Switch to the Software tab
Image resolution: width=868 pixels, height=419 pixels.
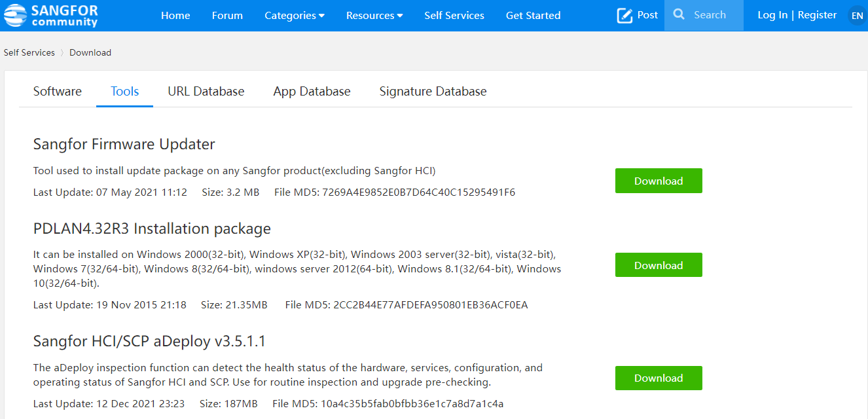pyautogui.click(x=58, y=92)
